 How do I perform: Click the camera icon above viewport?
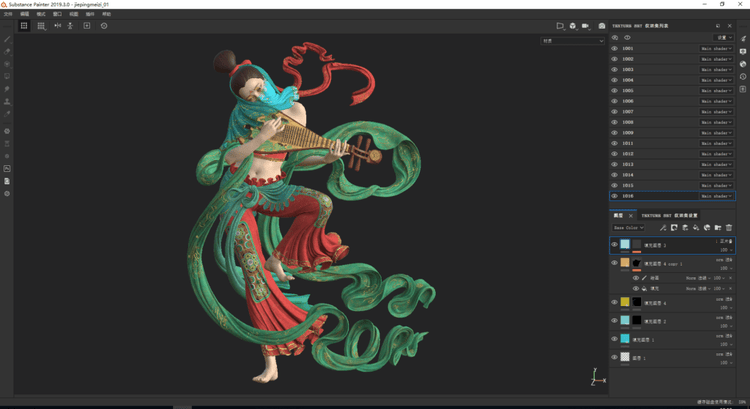tap(602, 26)
